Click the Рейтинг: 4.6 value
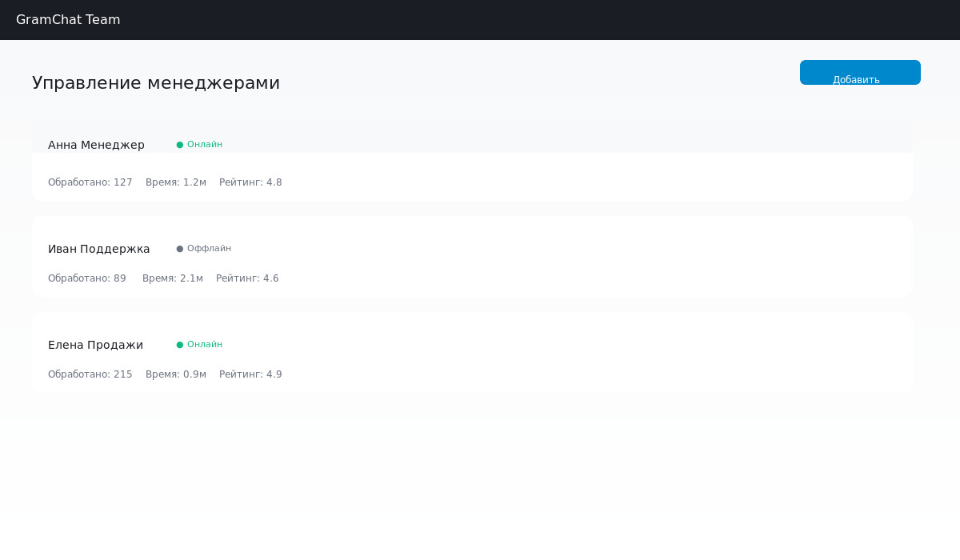The image size is (960, 560). (247, 278)
